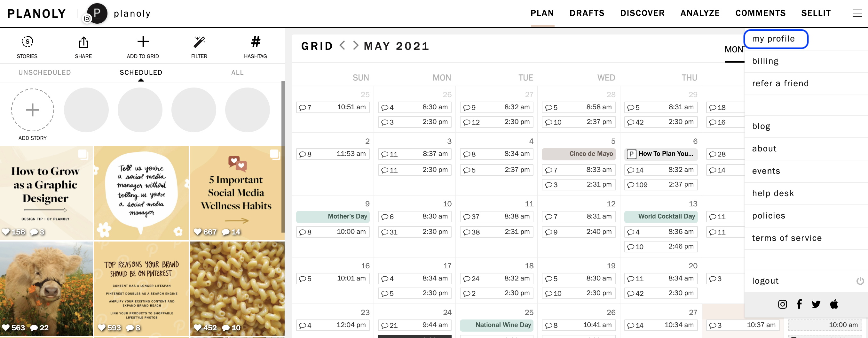Click the Twitter icon in menu footer

[x=816, y=304]
